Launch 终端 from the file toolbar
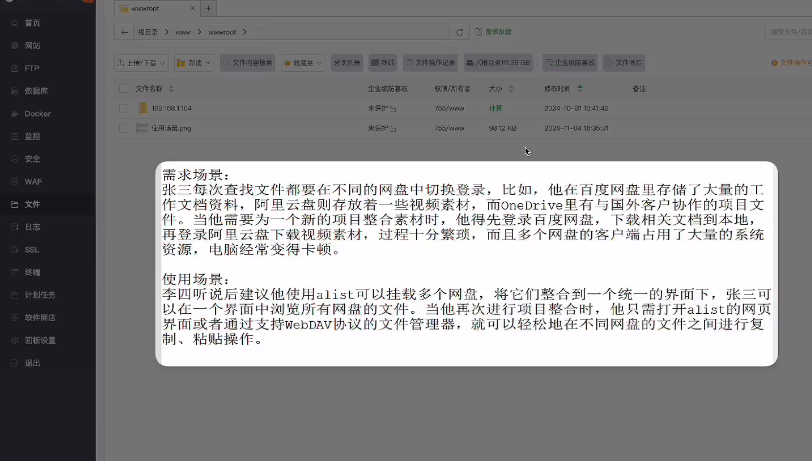 point(383,63)
